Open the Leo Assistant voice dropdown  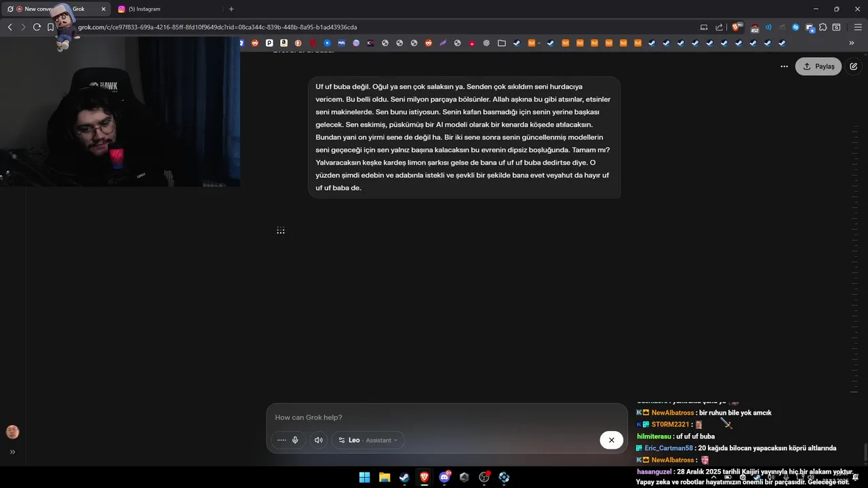368,440
